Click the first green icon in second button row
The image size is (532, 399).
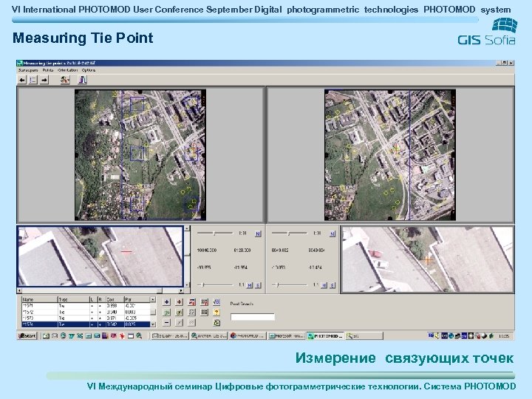point(166,312)
